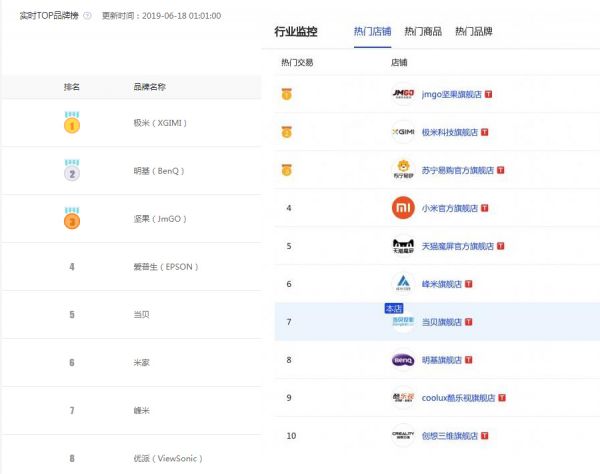Click the gold rank 1 medal for 极米
600x474 pixels.
(x=72, y=122)
